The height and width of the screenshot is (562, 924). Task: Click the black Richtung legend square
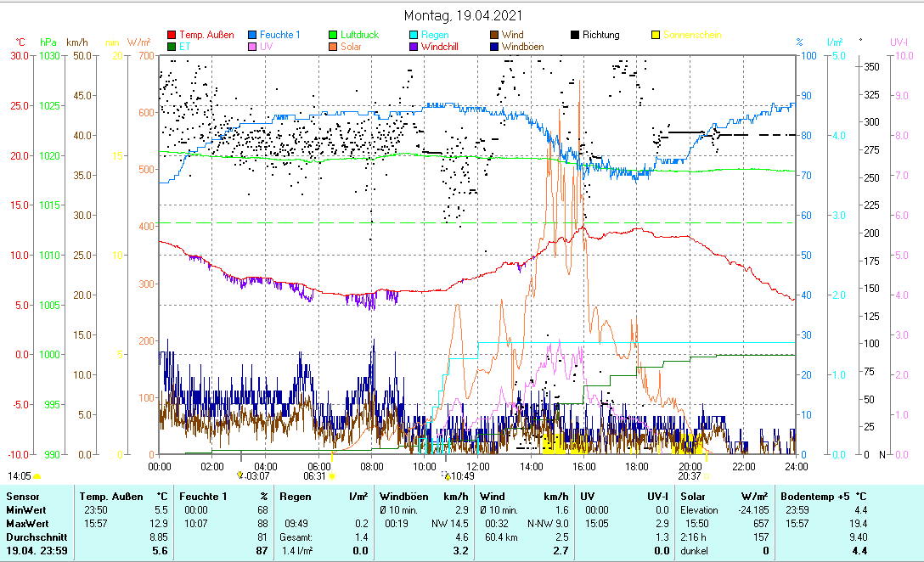click(575, 35)
